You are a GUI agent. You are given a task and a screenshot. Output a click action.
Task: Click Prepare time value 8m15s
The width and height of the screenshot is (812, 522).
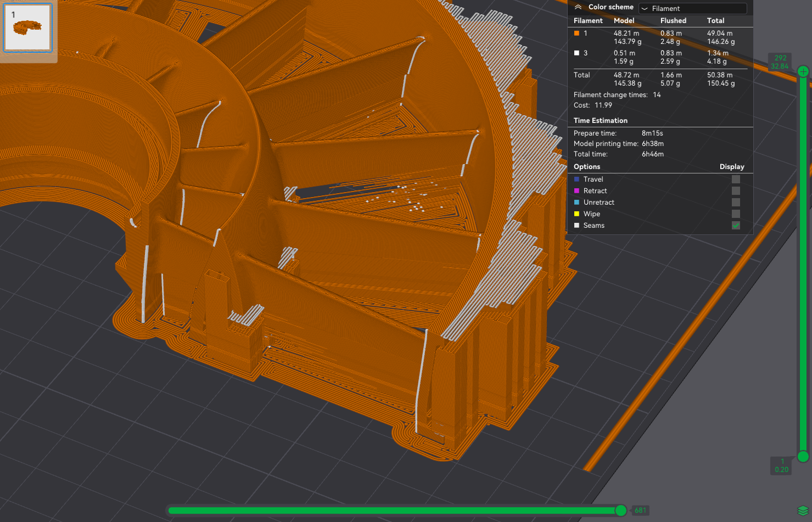tap(652, 133)
